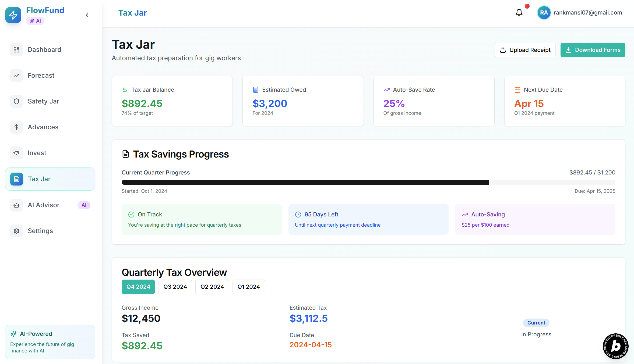
Task: Open Forecast via trend-line icon
Action: click(16, 76)
